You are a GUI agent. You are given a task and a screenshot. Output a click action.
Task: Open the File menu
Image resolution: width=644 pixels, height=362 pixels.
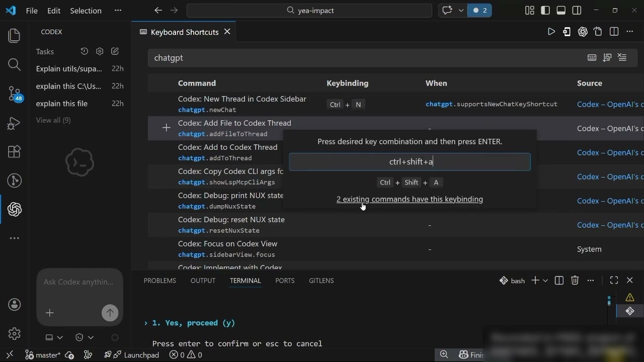[32, 10]
